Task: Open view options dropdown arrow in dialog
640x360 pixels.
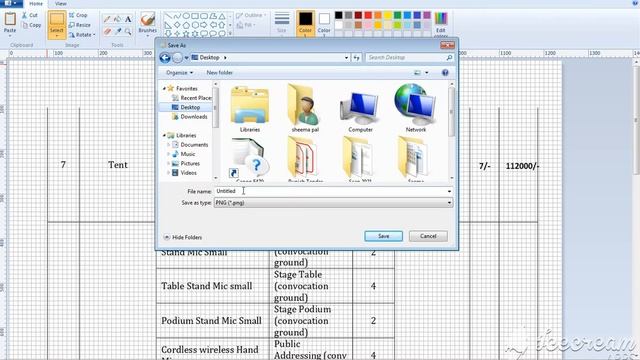Action: coord(427,73)
